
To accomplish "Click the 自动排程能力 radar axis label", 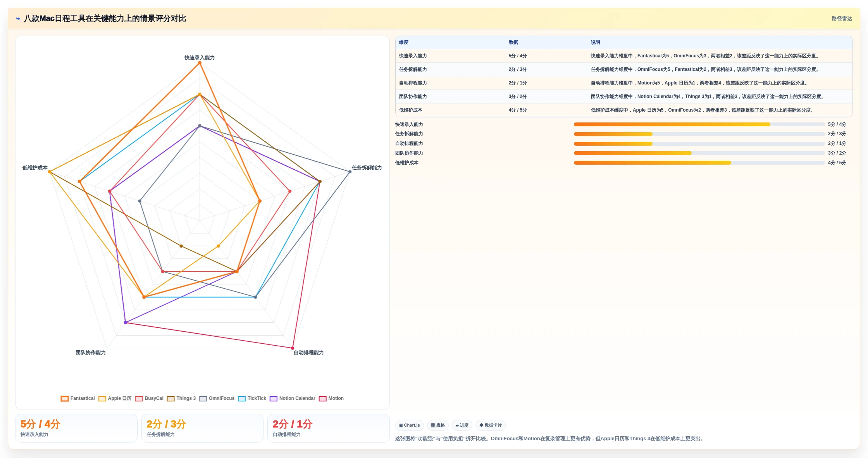I will (308, 353).
